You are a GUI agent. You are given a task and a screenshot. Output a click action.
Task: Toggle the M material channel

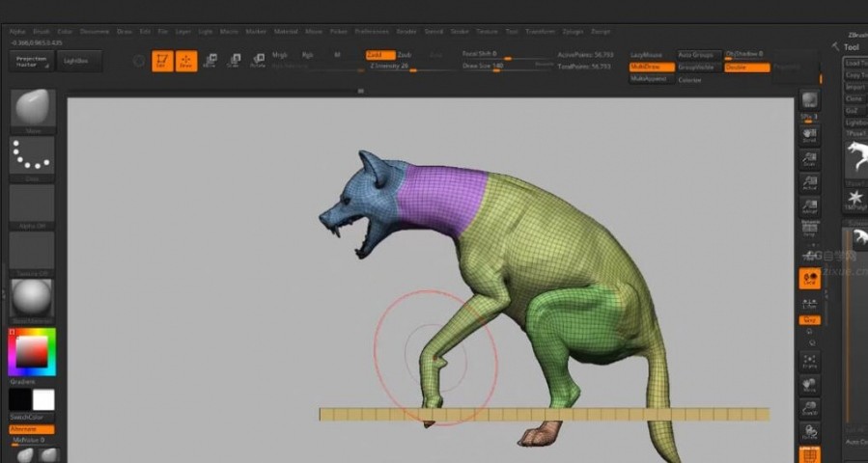[338, 55]
